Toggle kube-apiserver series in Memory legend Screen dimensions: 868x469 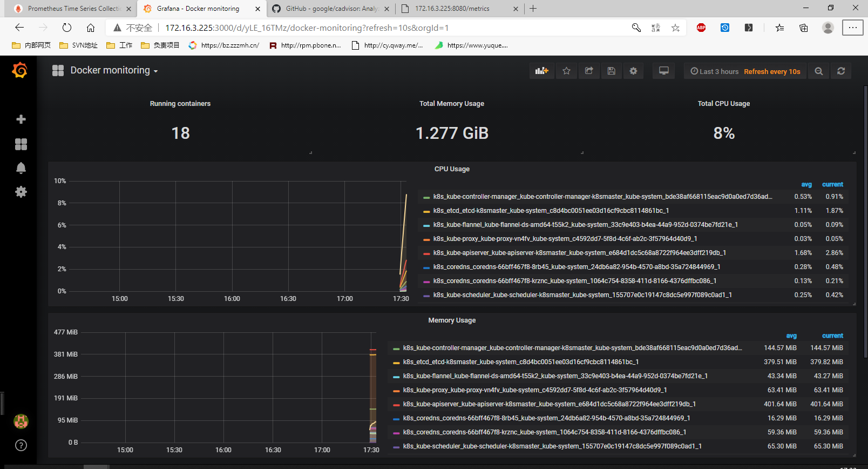pos(550,404)
